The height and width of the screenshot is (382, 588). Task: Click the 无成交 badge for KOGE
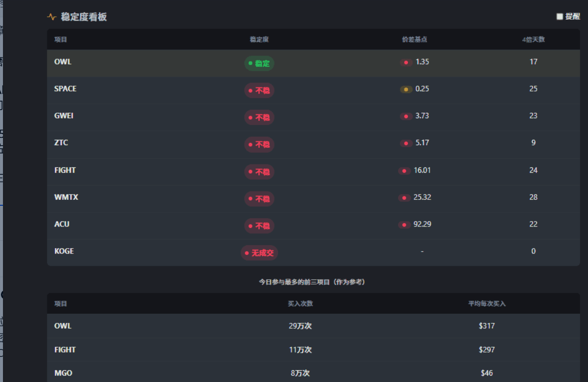(259, 253)
